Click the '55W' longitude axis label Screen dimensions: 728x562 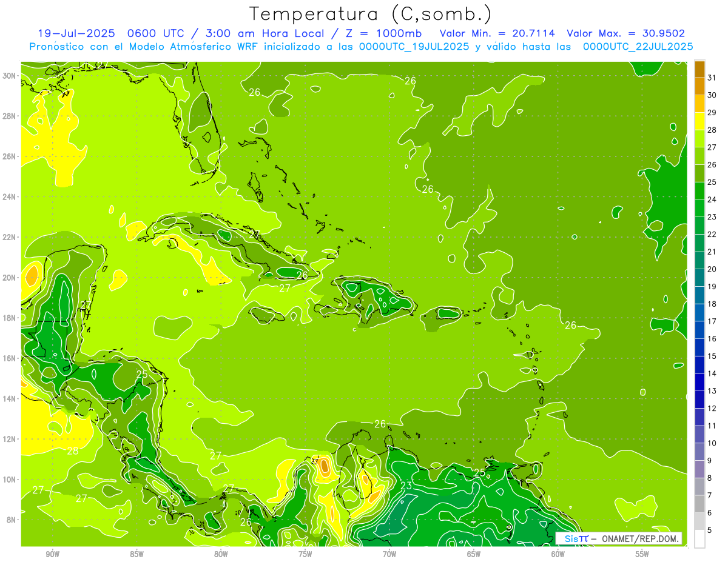tap(642, 554)
